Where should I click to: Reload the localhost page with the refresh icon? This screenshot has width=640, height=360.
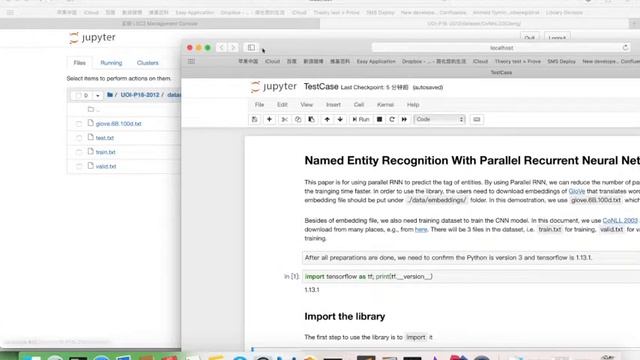tap(625, 48)
